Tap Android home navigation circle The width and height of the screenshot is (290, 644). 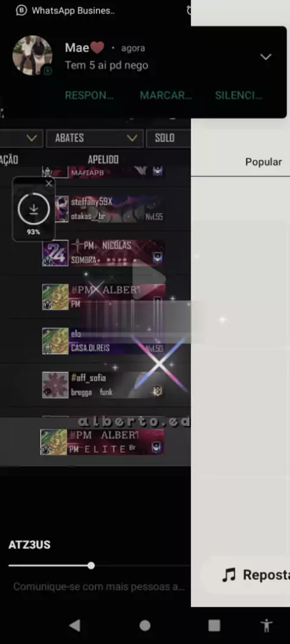point(144,625)
